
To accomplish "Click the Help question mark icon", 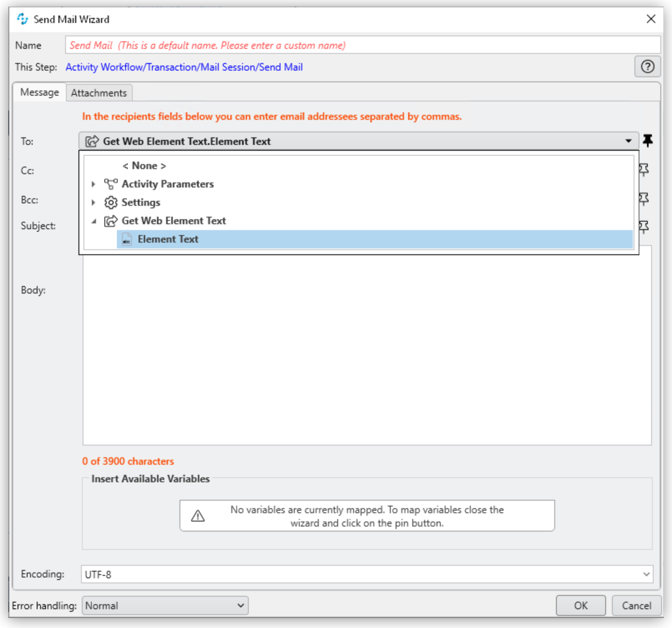I will point(647,67).
